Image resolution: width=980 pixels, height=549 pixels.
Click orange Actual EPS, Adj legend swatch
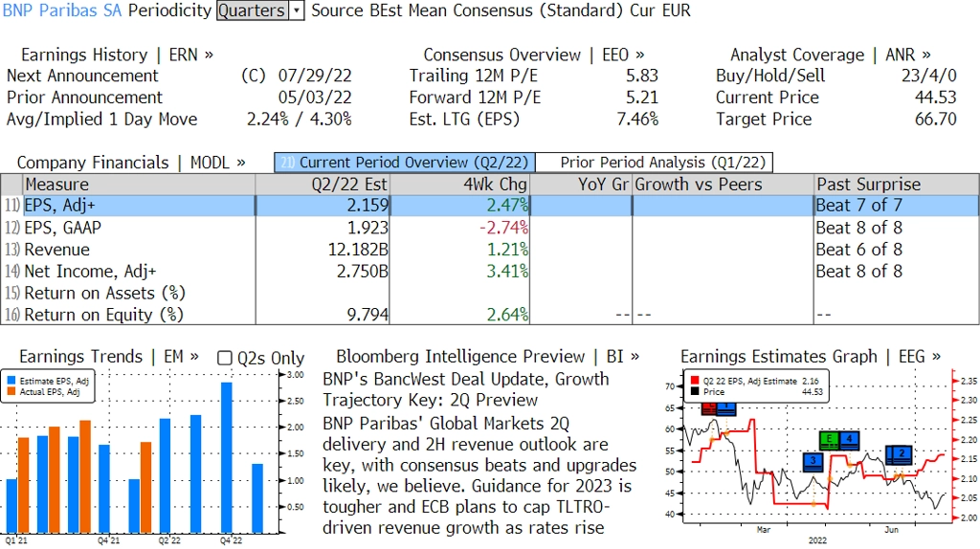(x=11, y=391)
